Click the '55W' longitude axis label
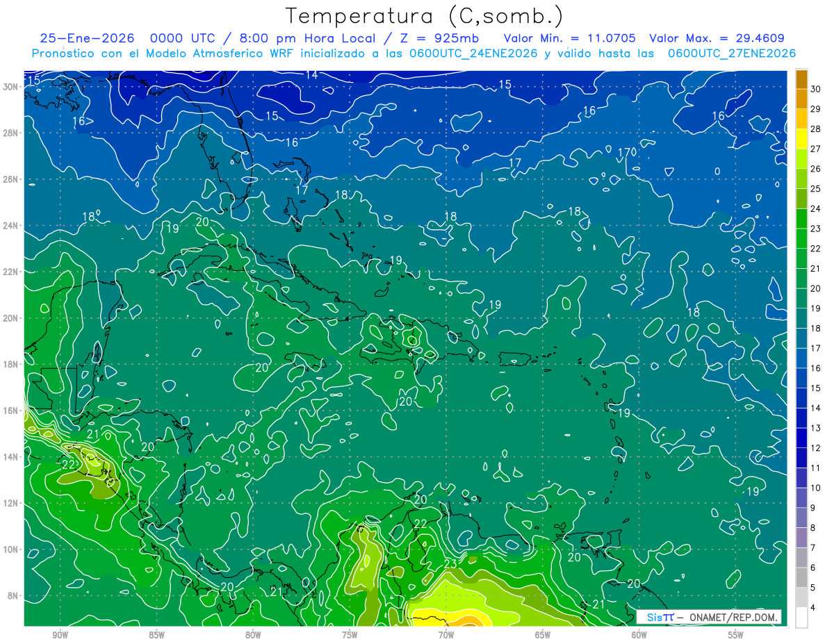The image size is (834, 644). [x=736, y=635]
